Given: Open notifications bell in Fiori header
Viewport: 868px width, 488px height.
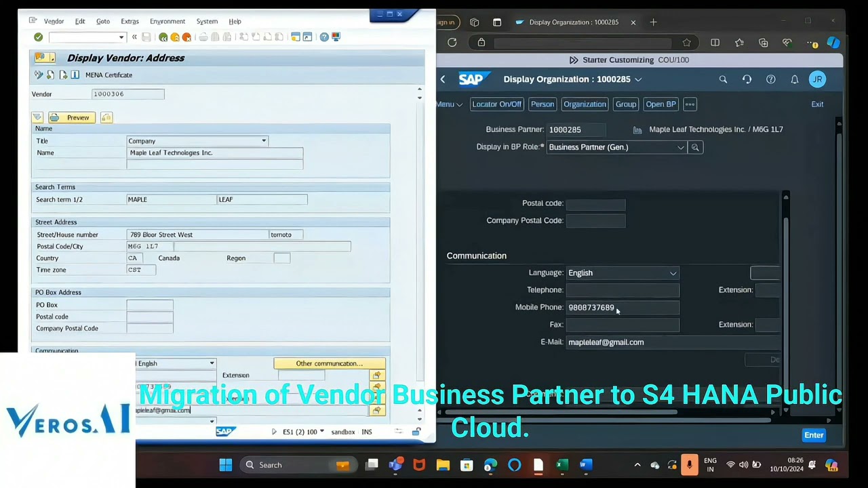Looking at the screenshot, I should (794, 79).
